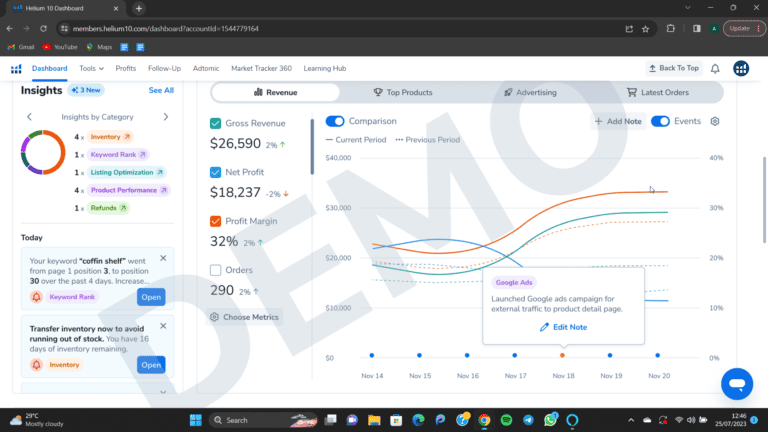
Task: Open Gmail bookmark
Action: tap(21, 47)
